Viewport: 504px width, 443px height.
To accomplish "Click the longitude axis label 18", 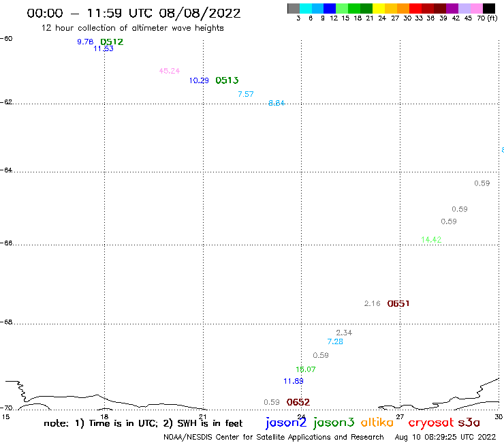I will (x=104, y=417).
